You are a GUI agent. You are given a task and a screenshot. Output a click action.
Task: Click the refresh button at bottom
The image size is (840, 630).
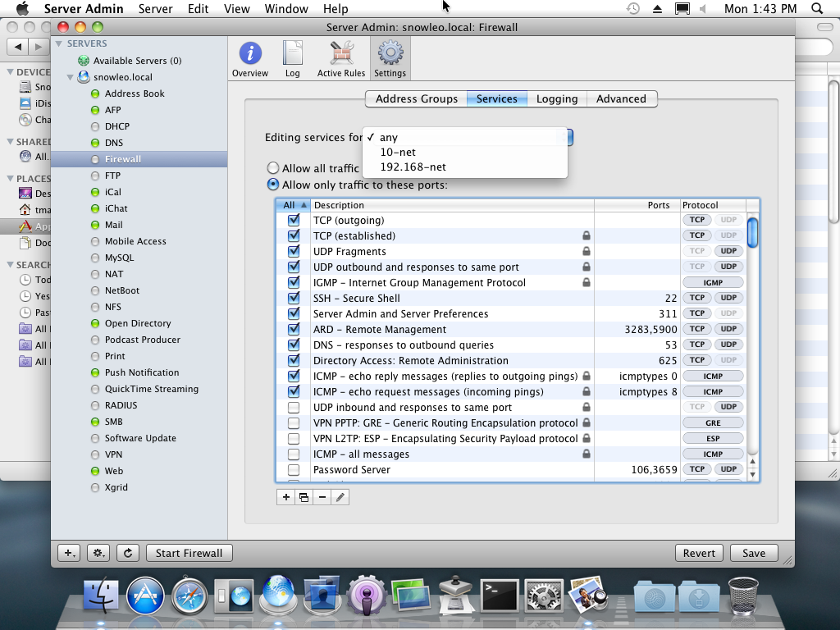(x=128, y=553)
